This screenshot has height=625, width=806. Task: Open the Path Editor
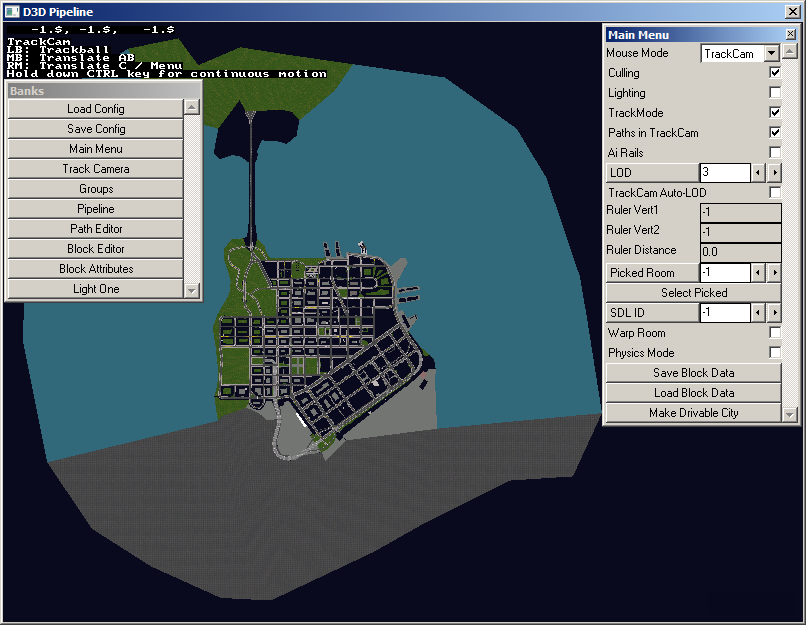[x=96, y=229]
